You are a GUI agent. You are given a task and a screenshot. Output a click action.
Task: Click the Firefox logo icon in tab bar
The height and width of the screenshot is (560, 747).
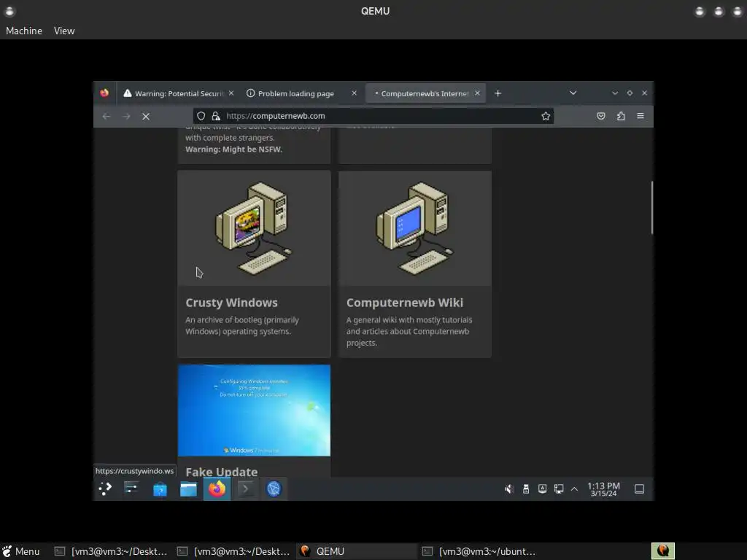pos(104,93)
